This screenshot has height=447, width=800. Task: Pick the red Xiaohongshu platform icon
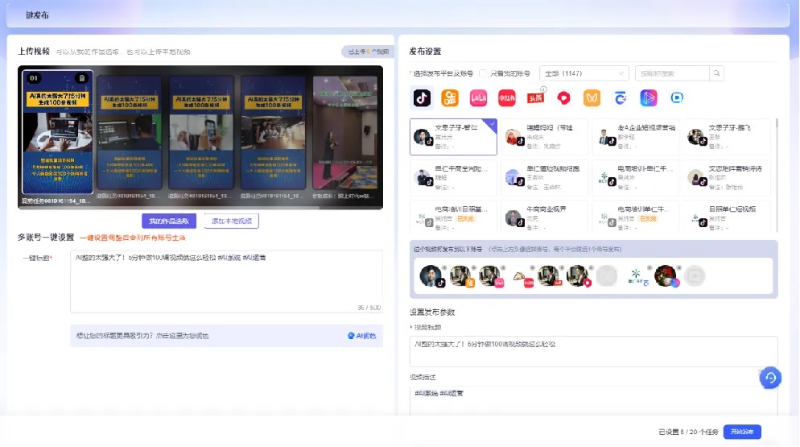[507, 97]
